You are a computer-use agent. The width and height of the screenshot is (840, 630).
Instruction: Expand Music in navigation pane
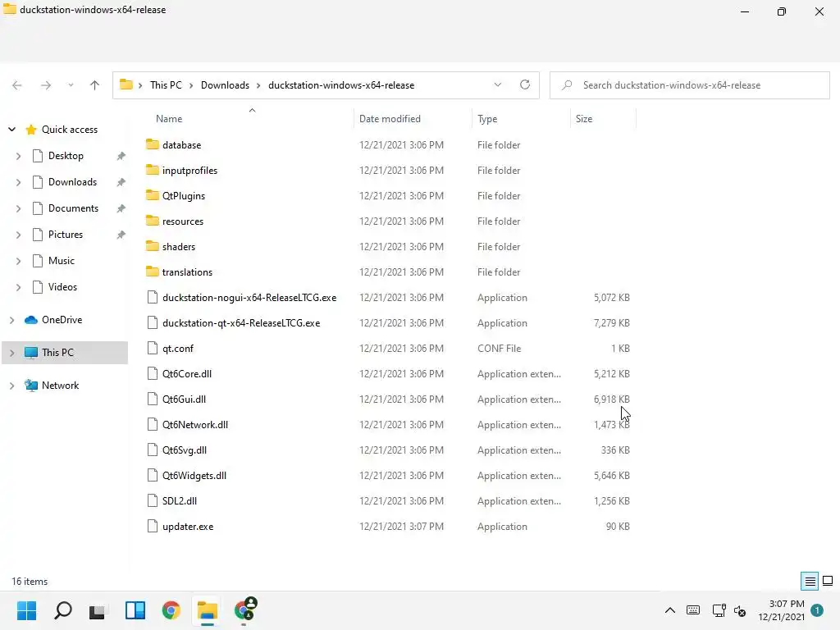[18, 261]
